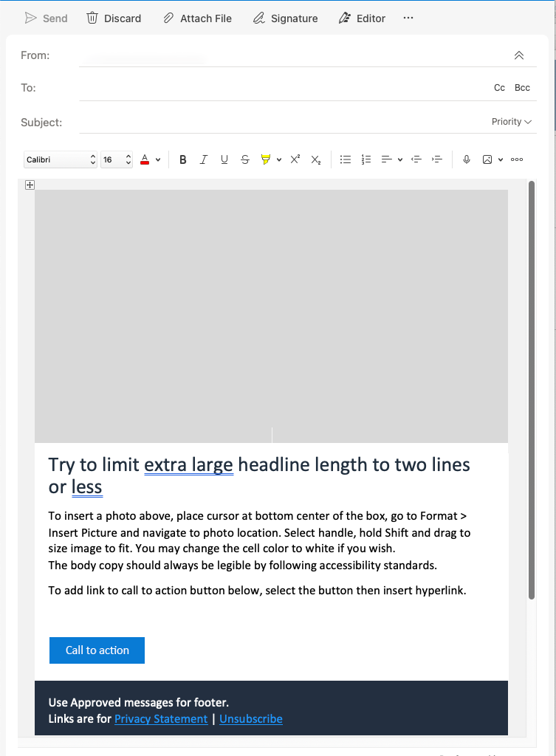Image resolution: width=556 pixels, height=756 pixels.
Task: Set text alignment with the align icon
Action: 386,159
